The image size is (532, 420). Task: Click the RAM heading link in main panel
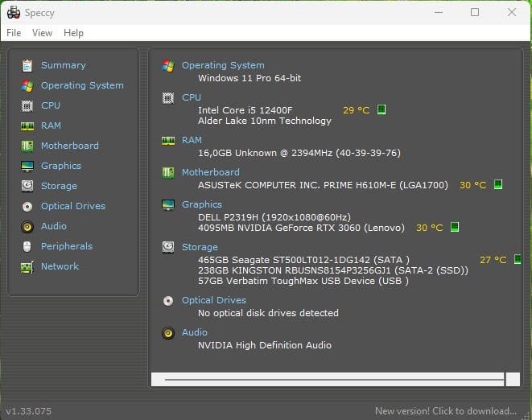pyautogui.click(x=192, y=140)
